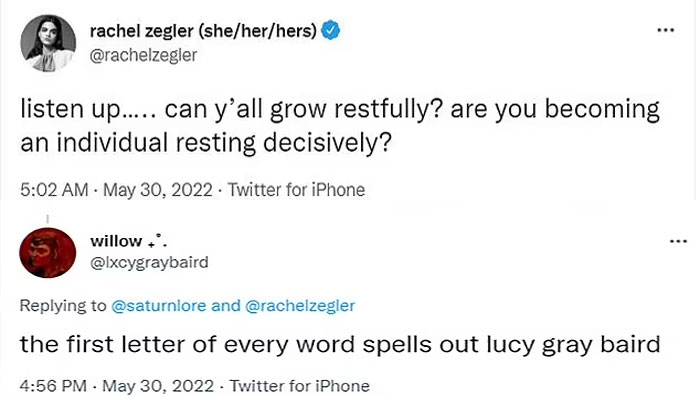Select the "listen up" tweet text

coord(340,125)
